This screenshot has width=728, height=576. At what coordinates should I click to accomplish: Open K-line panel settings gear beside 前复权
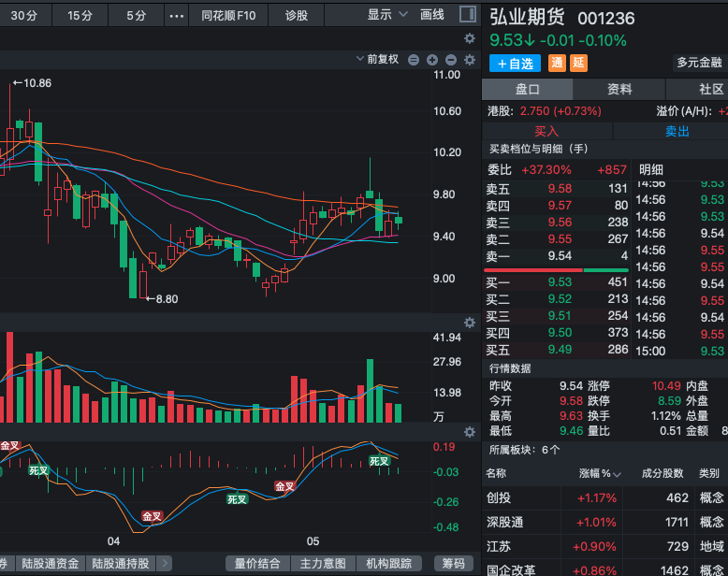pos(470,60)
